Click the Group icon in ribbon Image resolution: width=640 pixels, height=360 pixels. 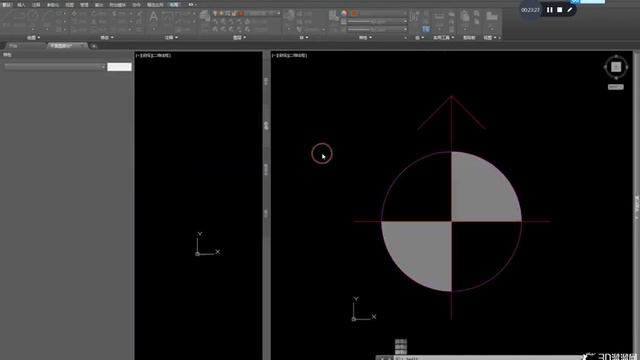click(x=414, y=16)
